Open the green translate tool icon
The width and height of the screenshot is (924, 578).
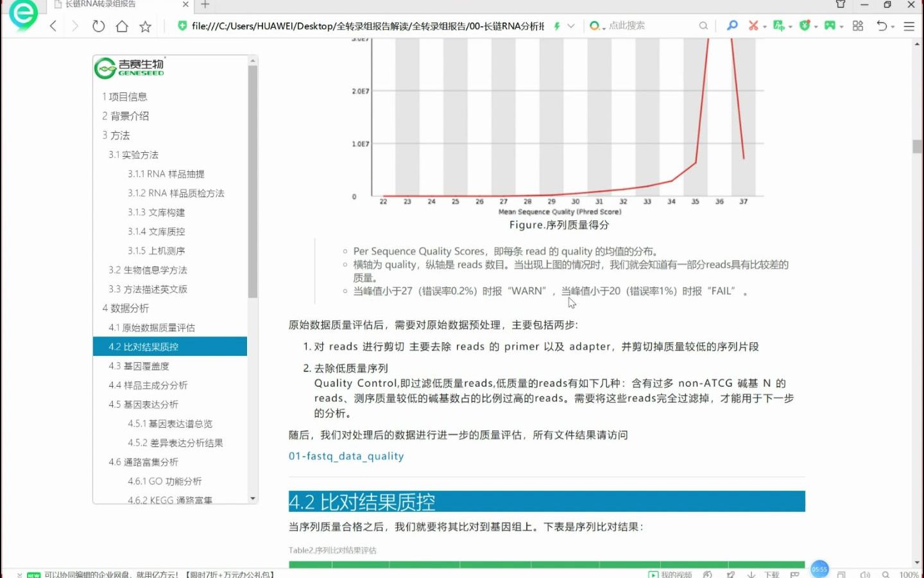tap(779, 26)
